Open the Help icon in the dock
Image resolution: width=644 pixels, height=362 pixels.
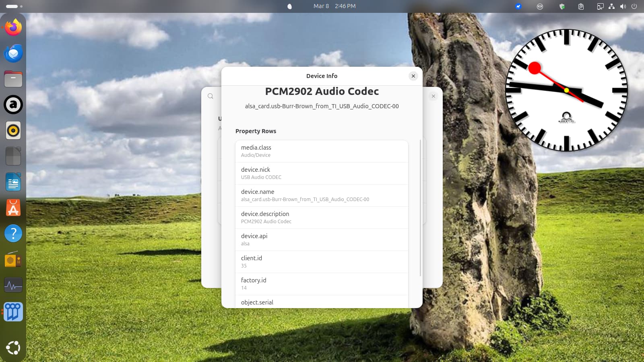click(13, 234)
